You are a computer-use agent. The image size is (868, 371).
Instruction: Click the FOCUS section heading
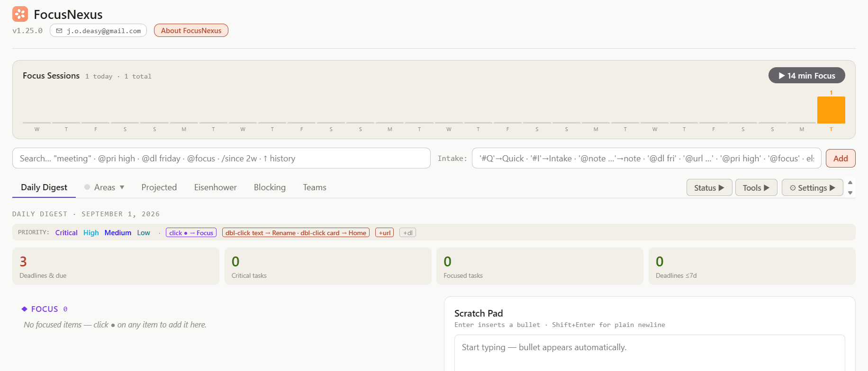tap(45, 309)
